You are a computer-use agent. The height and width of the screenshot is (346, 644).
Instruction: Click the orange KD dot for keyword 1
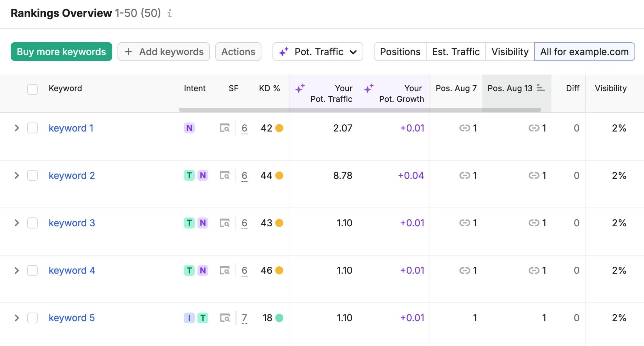pyautogui.click(x=279, y=128)
